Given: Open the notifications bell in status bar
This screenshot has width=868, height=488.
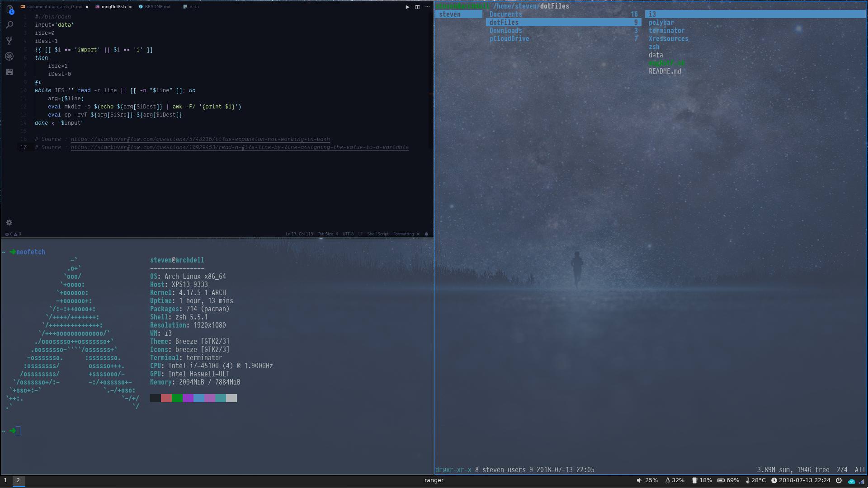Looking at the screenshot, I should point(426,234).
